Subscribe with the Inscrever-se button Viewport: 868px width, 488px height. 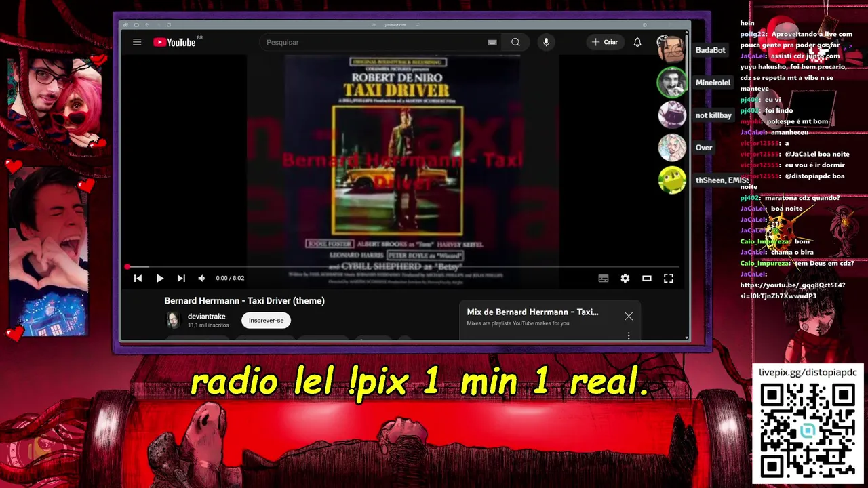point(266,320)
